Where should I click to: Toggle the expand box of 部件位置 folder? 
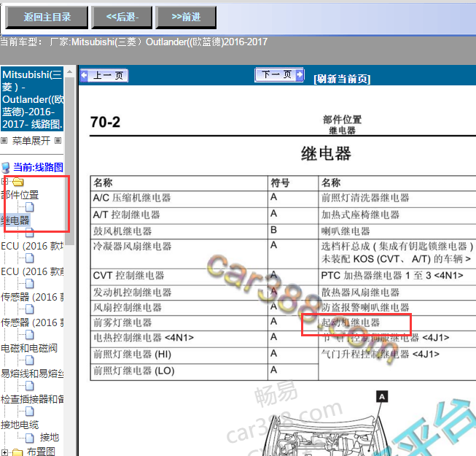(4, 182)
